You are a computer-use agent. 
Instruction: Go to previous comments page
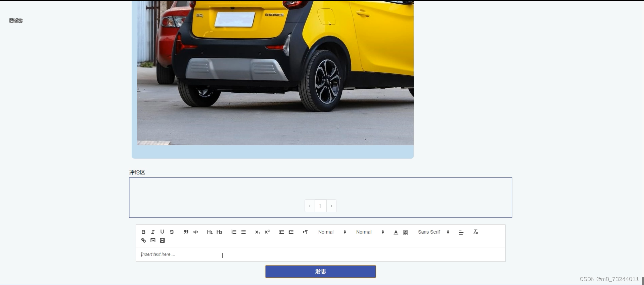click(x=310, y=206)
